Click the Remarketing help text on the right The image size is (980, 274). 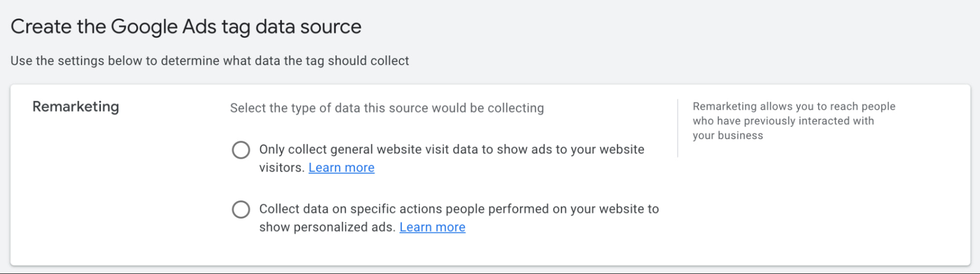coord(793,121)
